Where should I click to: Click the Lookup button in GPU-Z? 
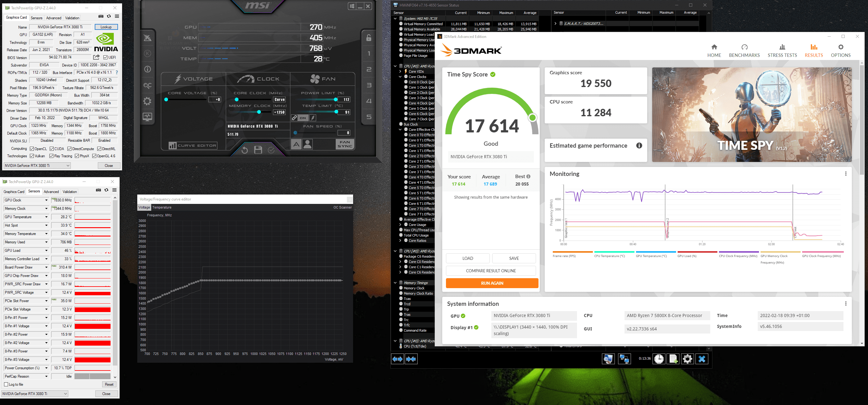[106, 27]
